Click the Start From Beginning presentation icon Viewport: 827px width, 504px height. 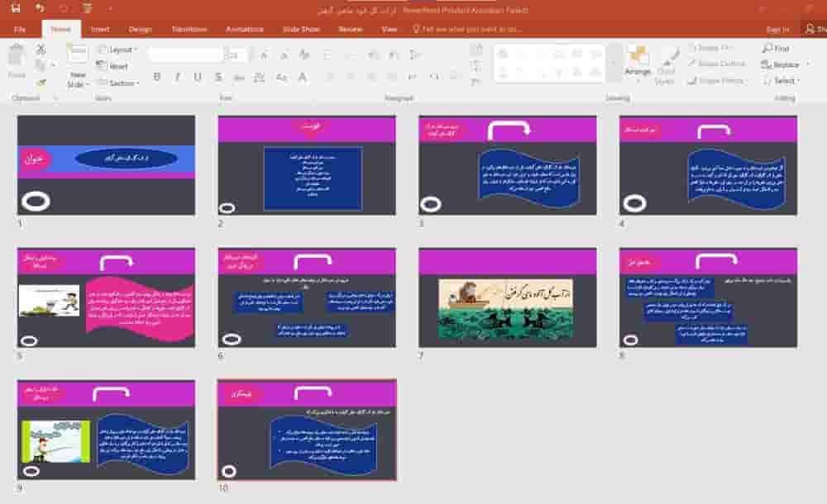88,8
